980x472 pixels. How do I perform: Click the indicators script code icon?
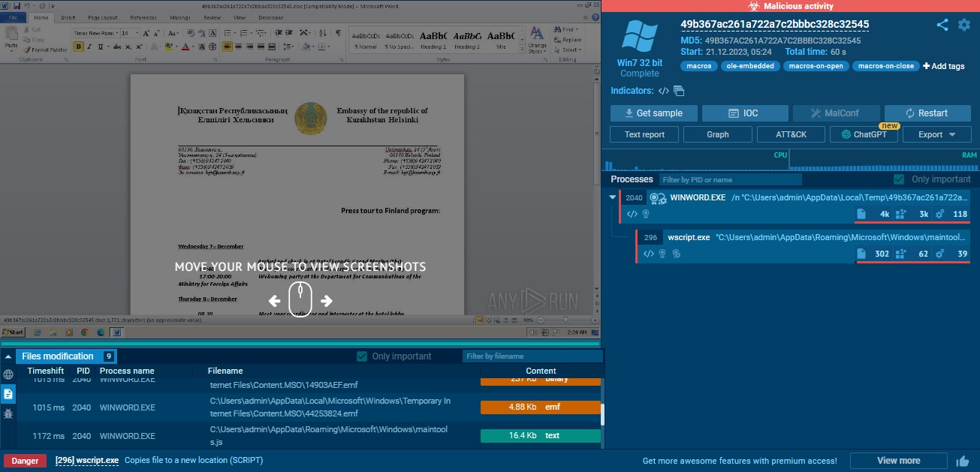(663, 91)
